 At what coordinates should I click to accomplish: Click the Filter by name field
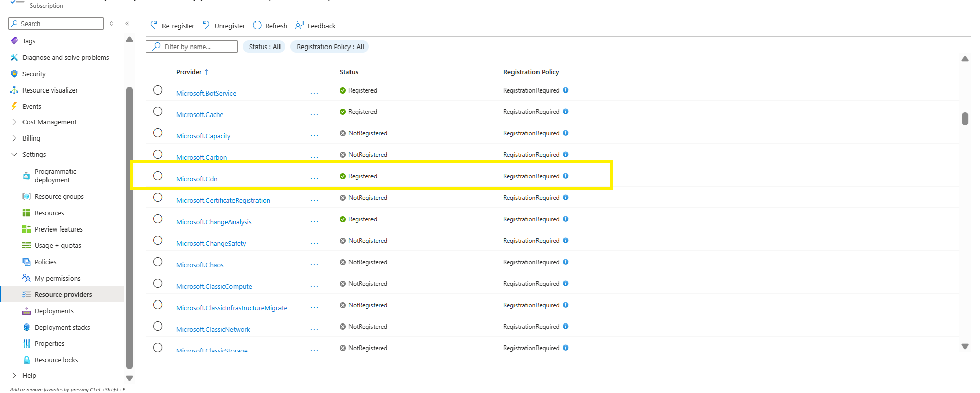point(192,47)
